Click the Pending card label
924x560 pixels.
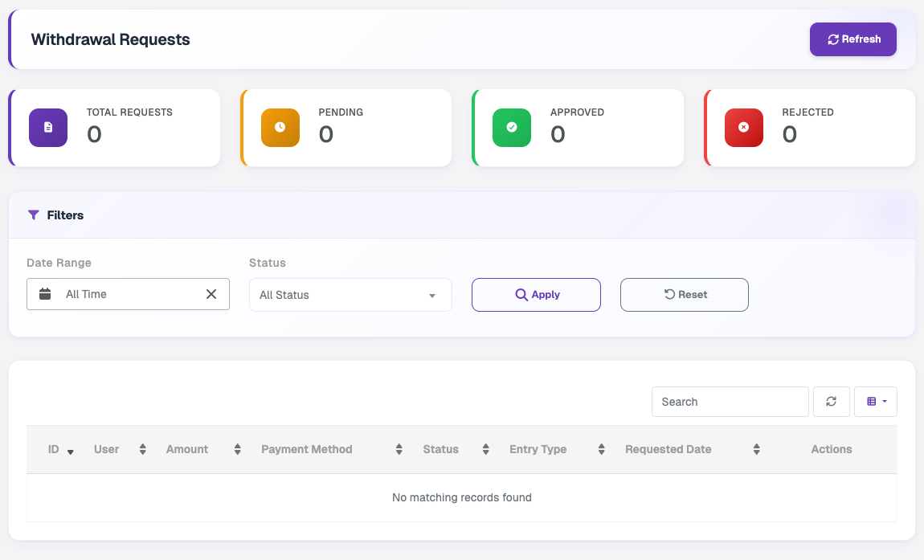tap(341, 112)
